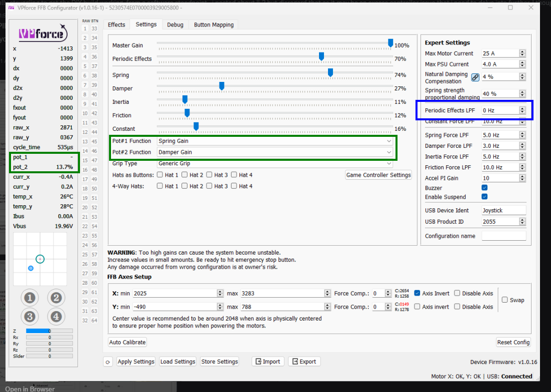Adjust Max Motor Current spinner arrows
This screenshot has height=392, width=551.
522,53
